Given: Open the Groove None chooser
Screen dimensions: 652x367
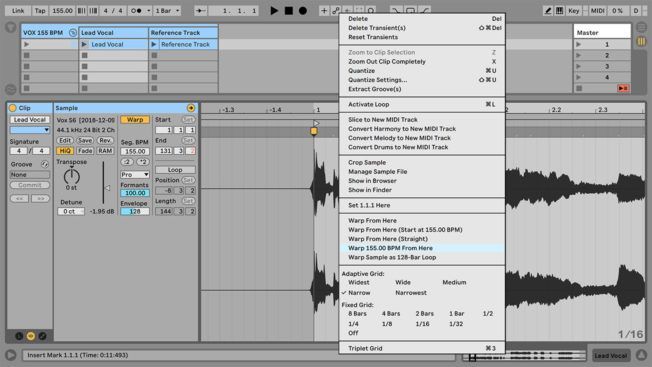Looking at the screenshot, I should (30, 175).
